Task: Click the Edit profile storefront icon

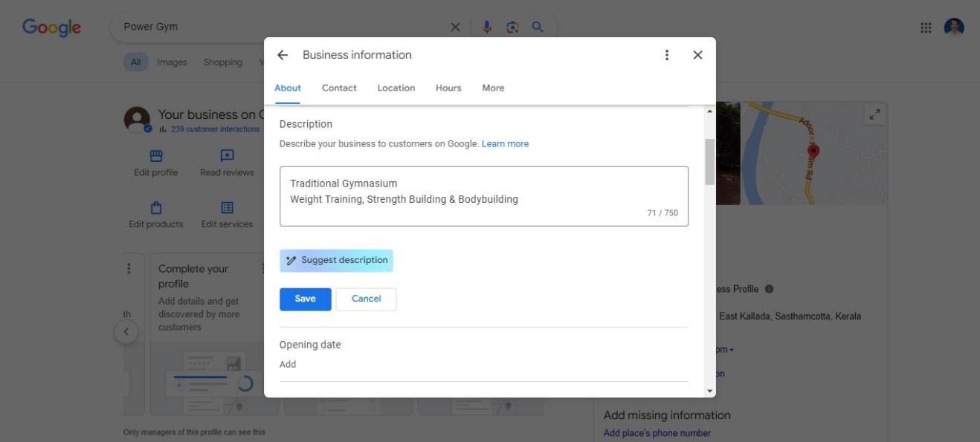Action: point(156,156)
